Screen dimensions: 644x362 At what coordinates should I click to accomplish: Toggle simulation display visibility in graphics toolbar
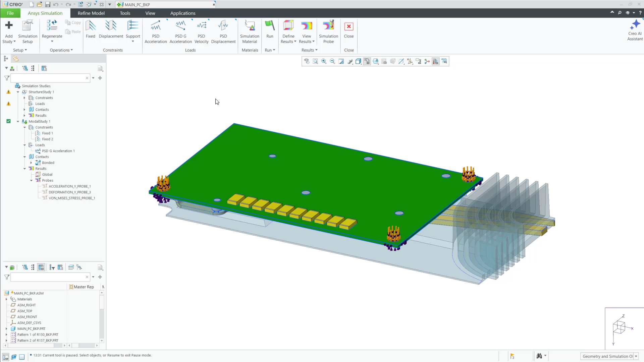coord(435,61)
